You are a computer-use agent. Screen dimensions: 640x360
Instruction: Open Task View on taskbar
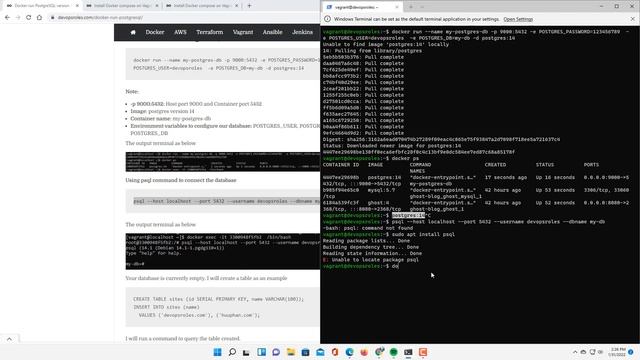click(246, 352)
